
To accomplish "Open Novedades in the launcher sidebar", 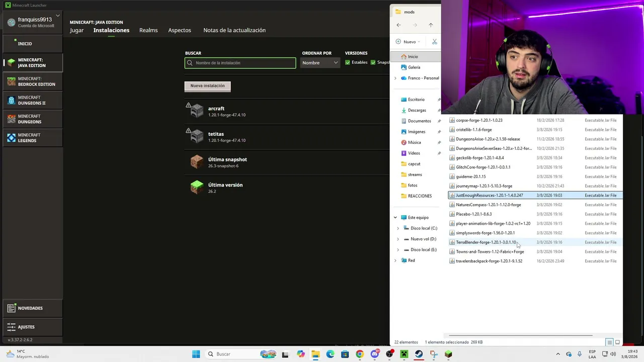I will [x=33, y=308].
